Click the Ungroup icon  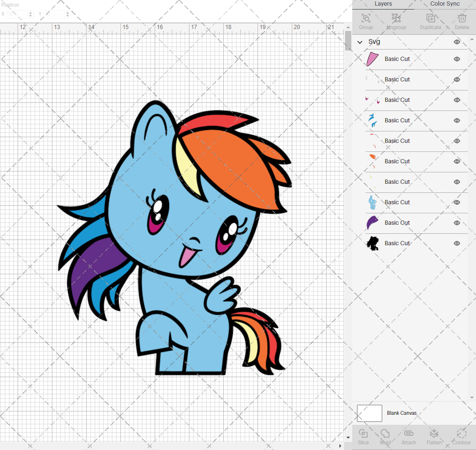tap(396, 18)
